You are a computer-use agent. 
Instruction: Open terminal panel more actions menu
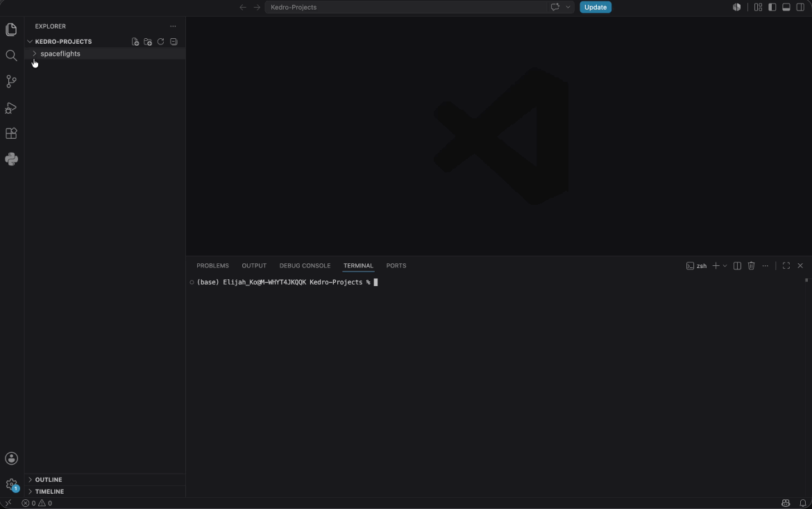tap(765, 266)
